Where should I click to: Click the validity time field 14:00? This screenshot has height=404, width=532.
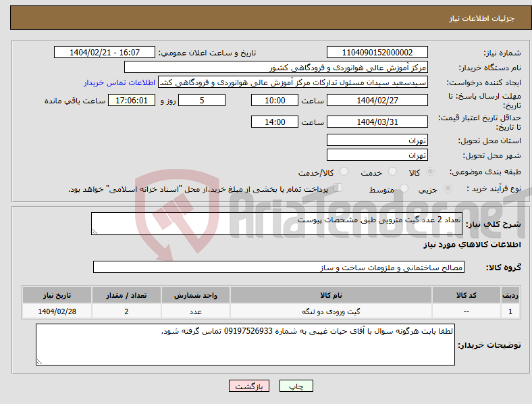point(275,122)
